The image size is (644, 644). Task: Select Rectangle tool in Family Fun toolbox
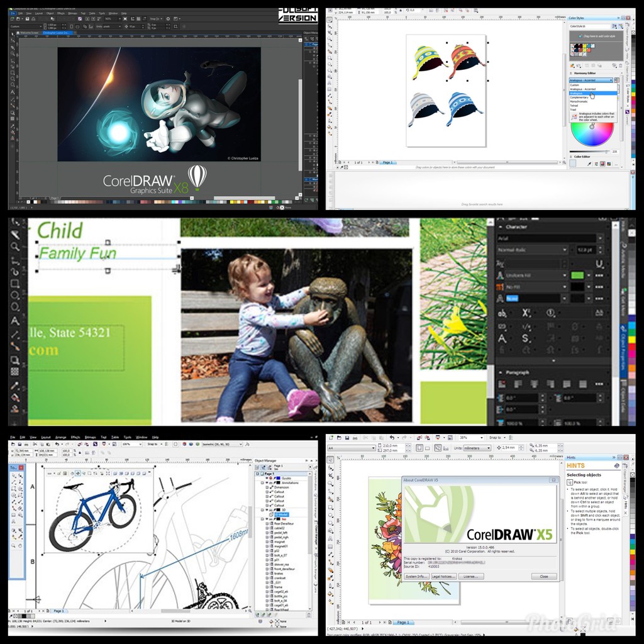[15, 284]
